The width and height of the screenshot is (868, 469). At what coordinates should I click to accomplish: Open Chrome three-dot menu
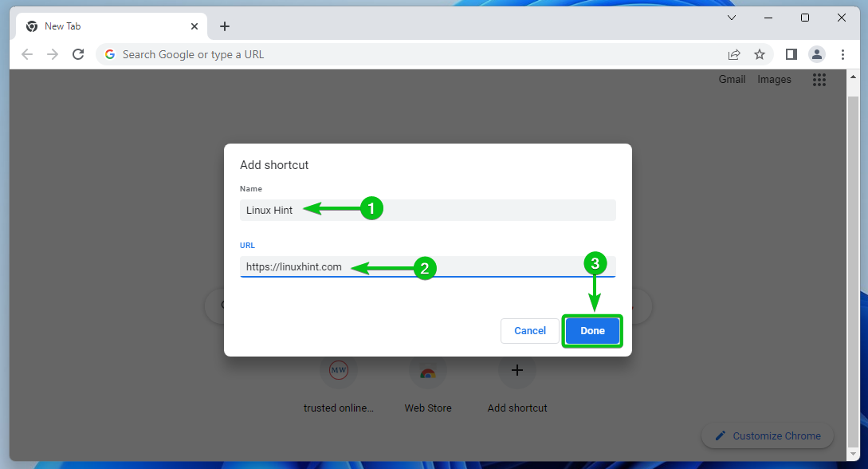[842, 54]
